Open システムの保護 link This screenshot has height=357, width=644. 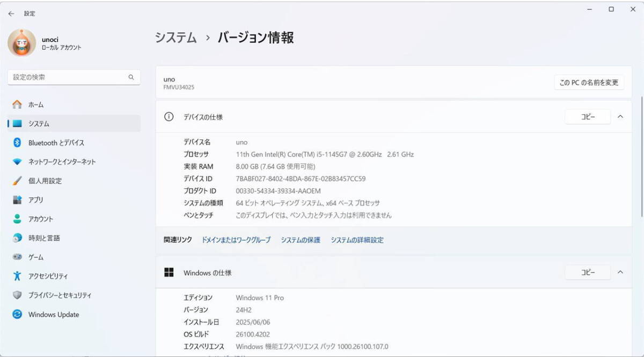[301, 240]
